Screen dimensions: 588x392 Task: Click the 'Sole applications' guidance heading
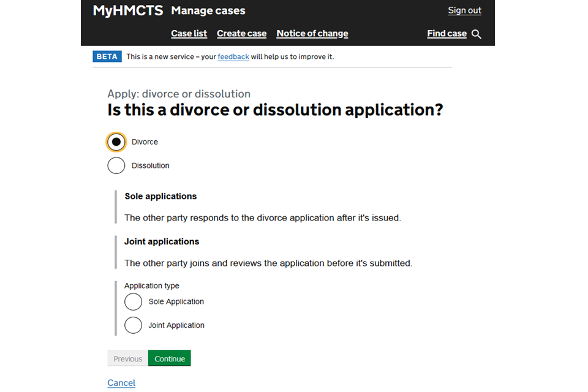pyautogui.click(x=160, y=197)
